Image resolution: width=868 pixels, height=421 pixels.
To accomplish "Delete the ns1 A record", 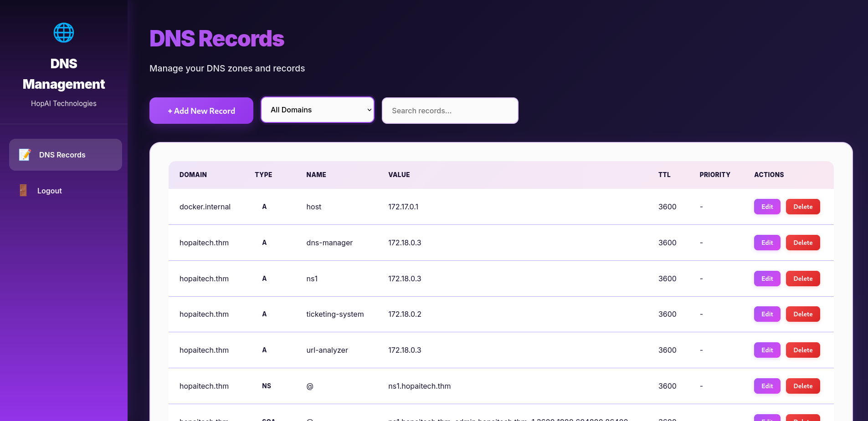I will tap(802, 279).
